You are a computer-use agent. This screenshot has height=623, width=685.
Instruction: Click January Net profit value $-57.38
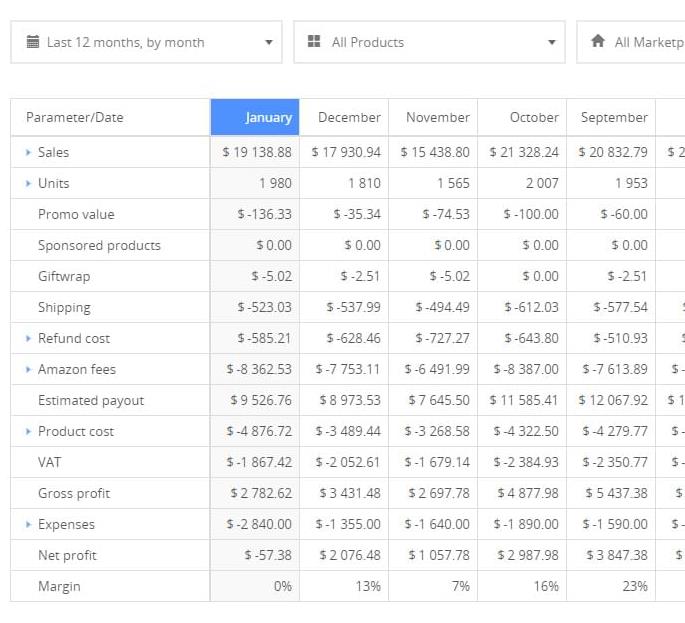point(267,555)
